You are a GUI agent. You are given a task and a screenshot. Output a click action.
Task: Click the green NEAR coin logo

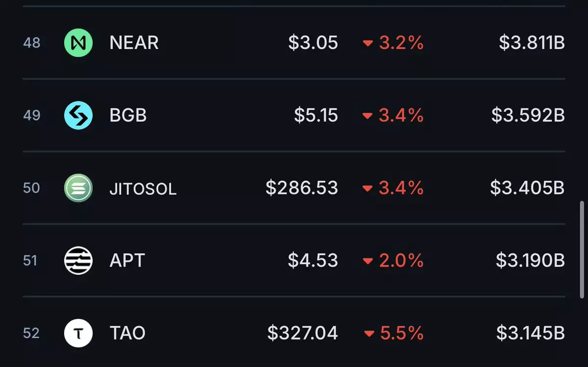(78, 43)
